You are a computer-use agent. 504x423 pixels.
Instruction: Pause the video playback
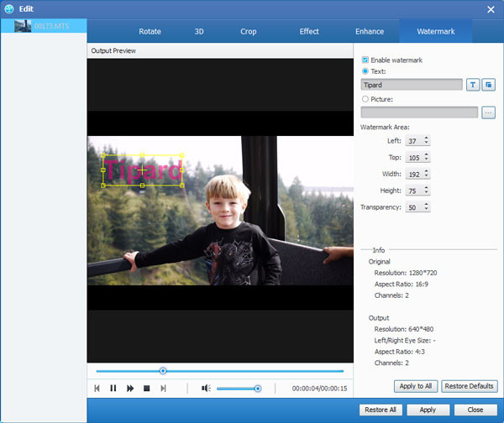[113, 389]
